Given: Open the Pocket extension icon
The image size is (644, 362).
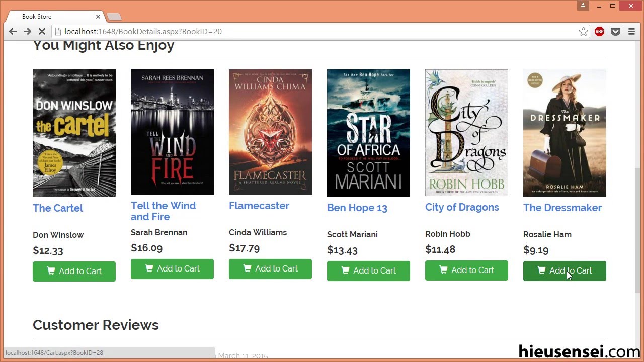Looking at the screenshot, I should click(x=615, y=32).
